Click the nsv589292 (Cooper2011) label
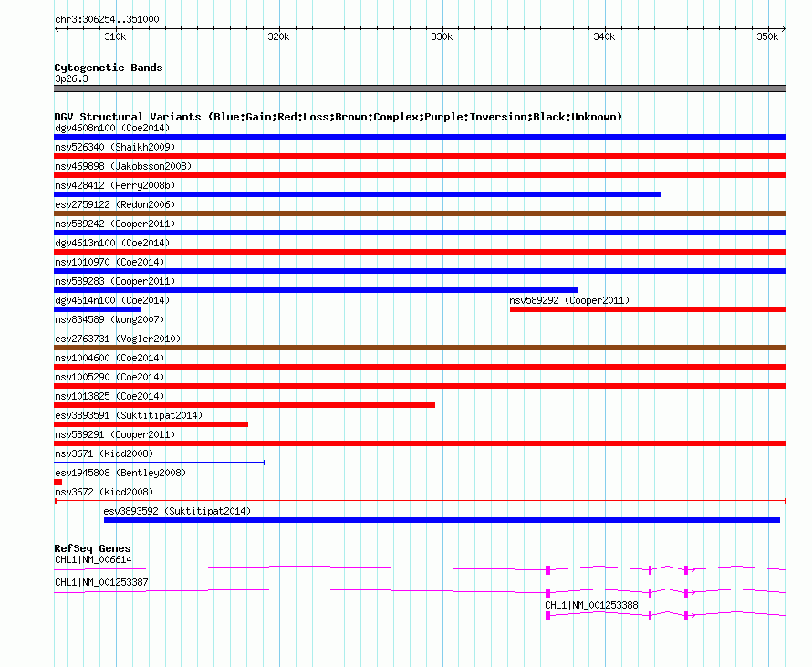This screenshot has width=812, height=667. [x=569, y=300]
